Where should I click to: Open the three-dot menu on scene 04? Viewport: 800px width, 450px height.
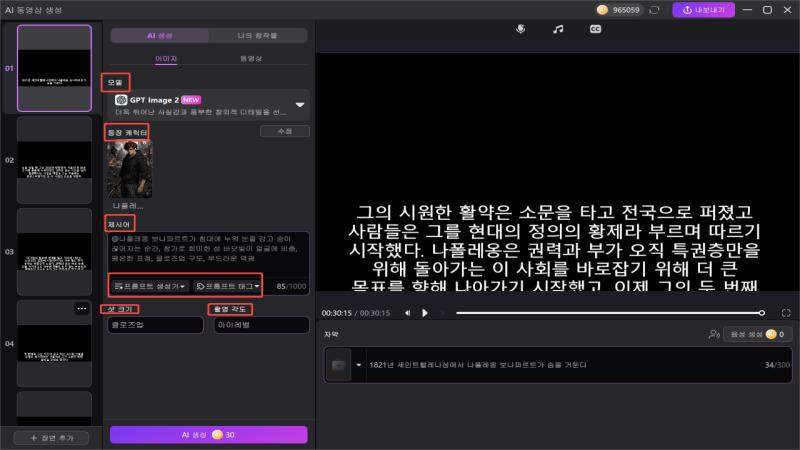click(x=82, y=308)
